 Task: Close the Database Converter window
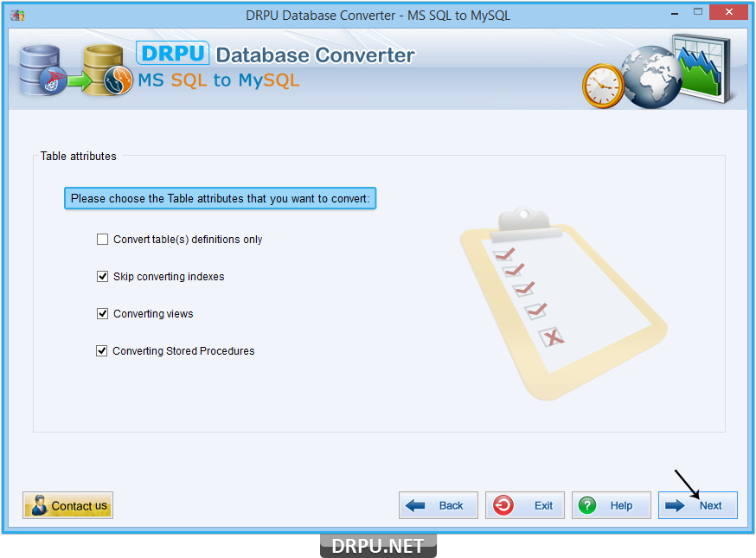point(728,11)
